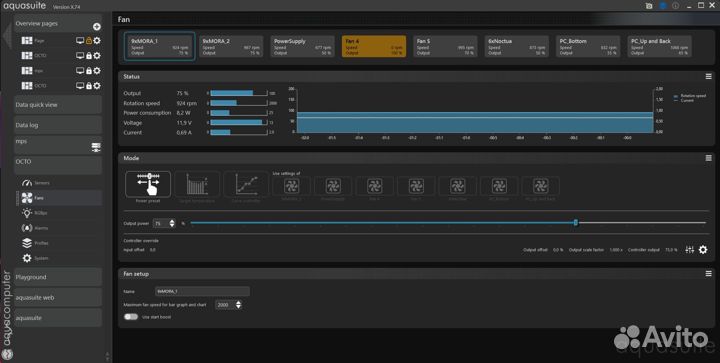Expand the Data quick view section
720x363 pixels.
coord(58,105)
